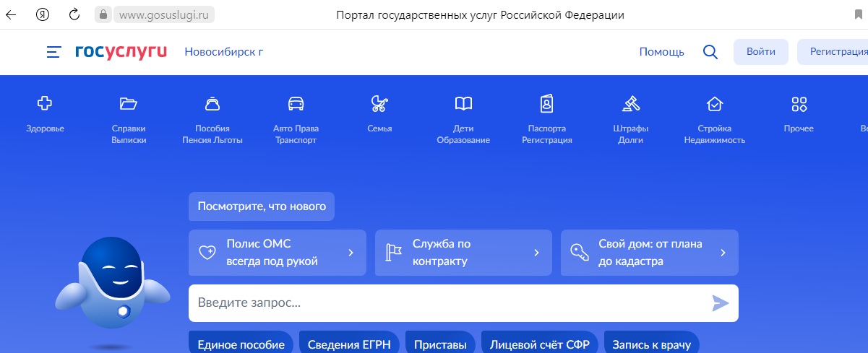
Task: Click the Посмотрите, что нового button
Action: click(x=262, y=206)
